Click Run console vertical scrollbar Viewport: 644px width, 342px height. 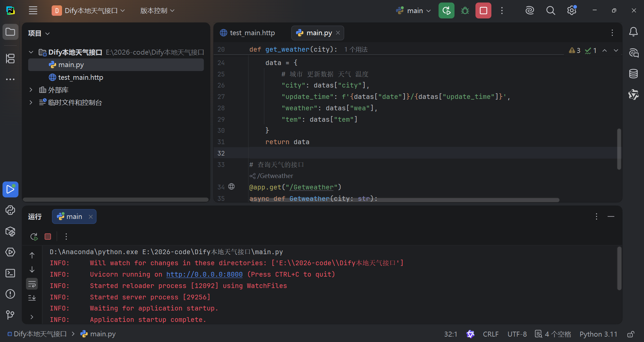coord(619,269)
